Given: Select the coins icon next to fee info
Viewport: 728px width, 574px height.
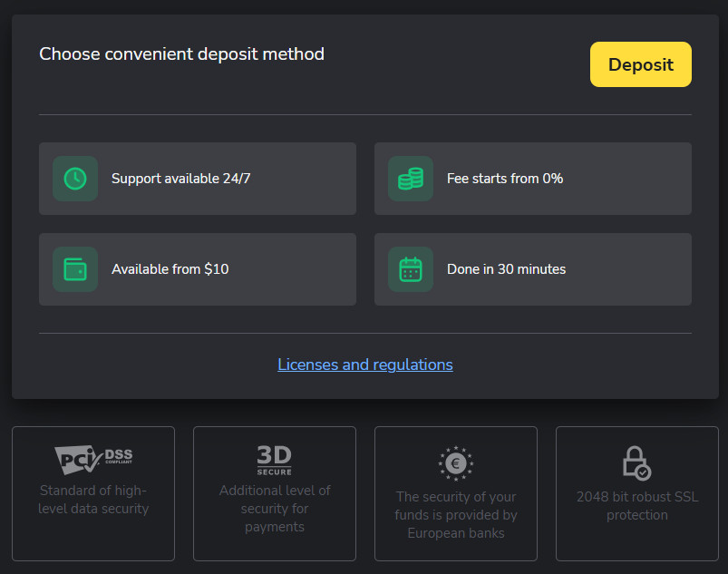Looking at the screenshot, I should click(411, 179).
